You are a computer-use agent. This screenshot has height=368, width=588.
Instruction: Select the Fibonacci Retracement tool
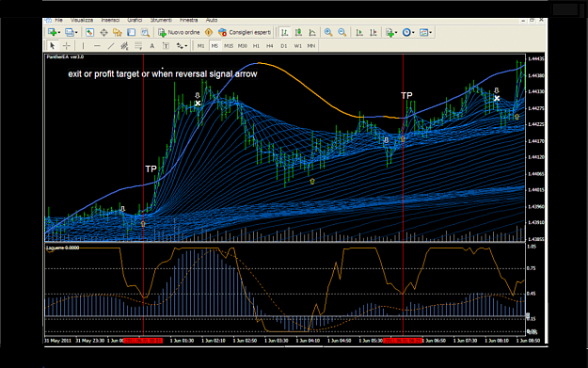coord(138,46)
